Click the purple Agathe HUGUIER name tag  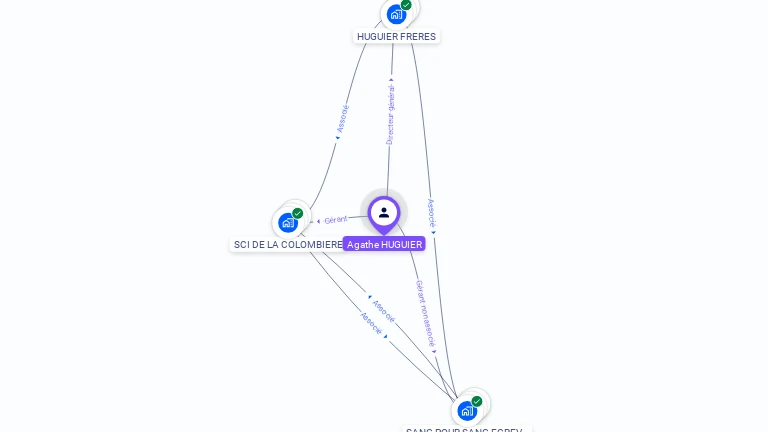[384, 244]
